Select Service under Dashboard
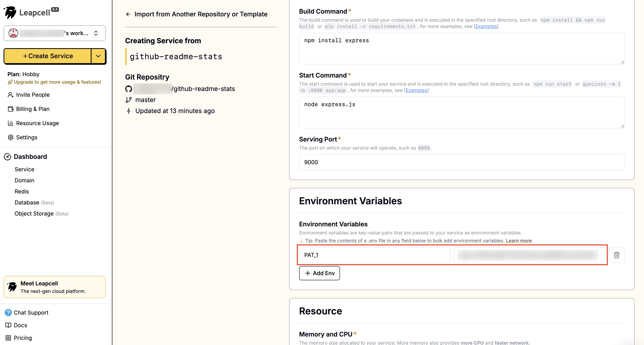The width and height of the screenshot is (644, 345). coord(24,169)
